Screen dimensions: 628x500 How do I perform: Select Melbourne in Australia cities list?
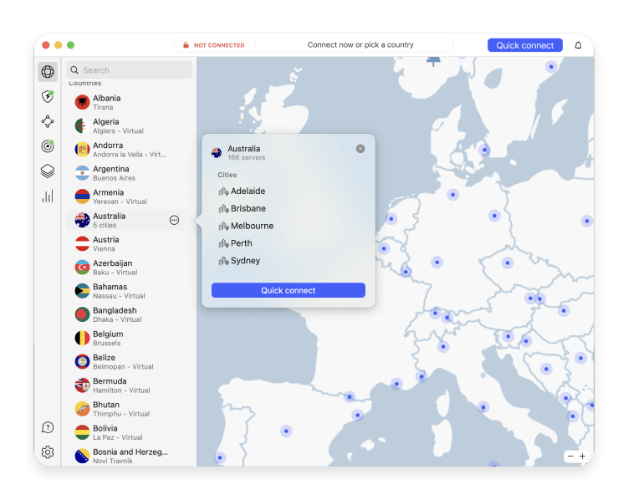tap(246, 226)
